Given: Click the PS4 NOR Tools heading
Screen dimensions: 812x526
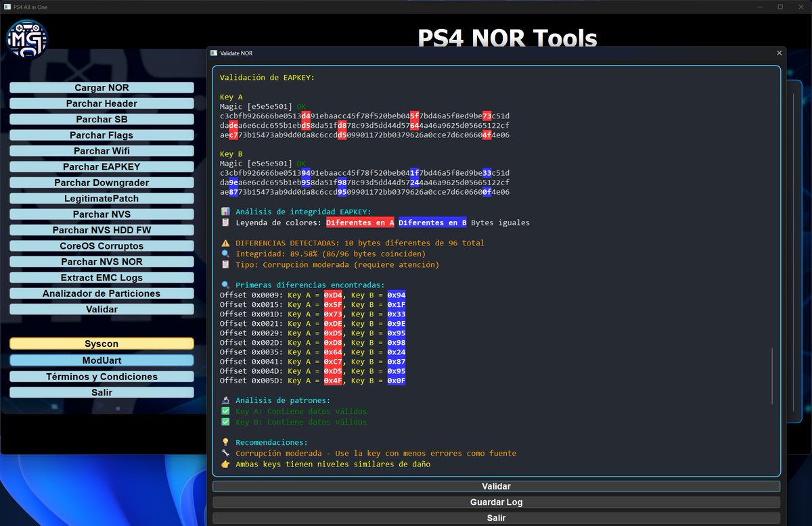Looking at the screenshot, I should pyautogui.click(x=507, y=37).
